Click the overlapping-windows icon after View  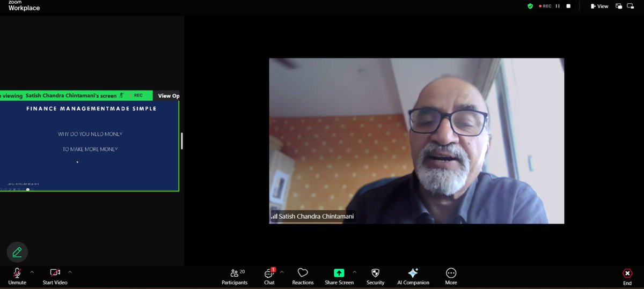coord(619,6)
